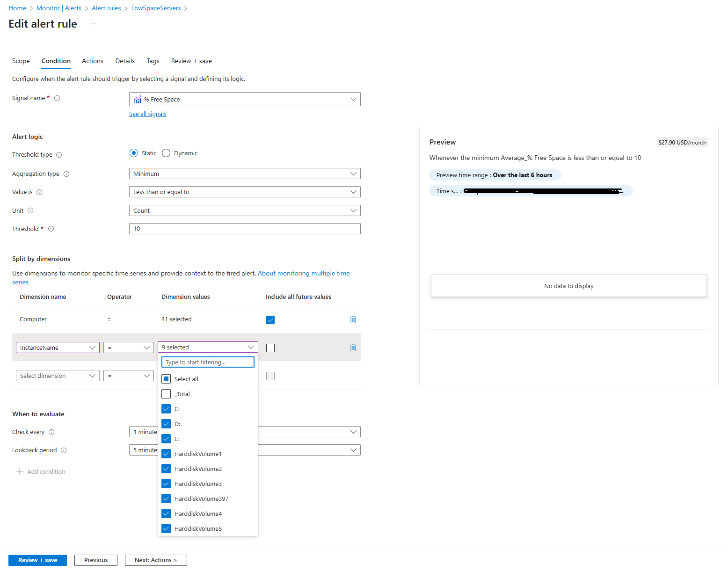Open the Signal name dropdown

pos(245,99)
